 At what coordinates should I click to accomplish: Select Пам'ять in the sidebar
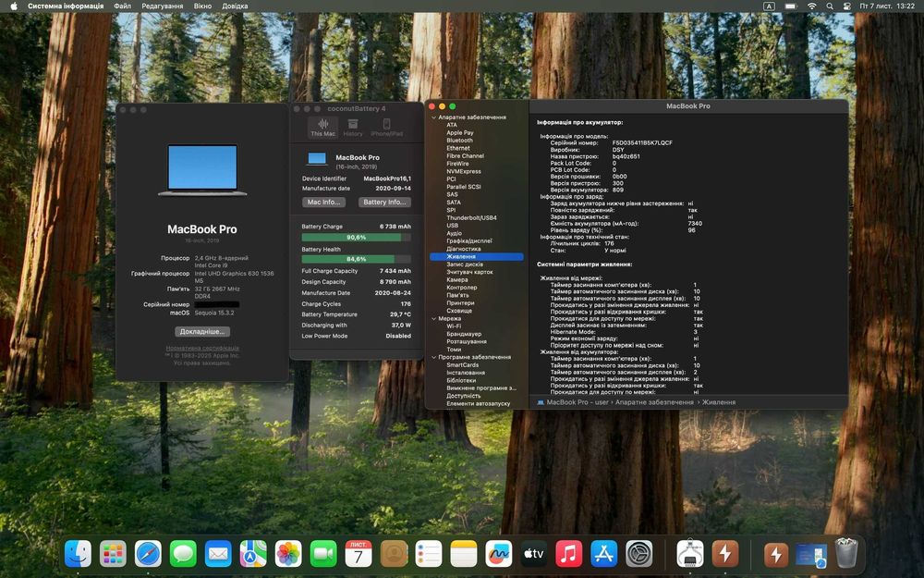458,295
